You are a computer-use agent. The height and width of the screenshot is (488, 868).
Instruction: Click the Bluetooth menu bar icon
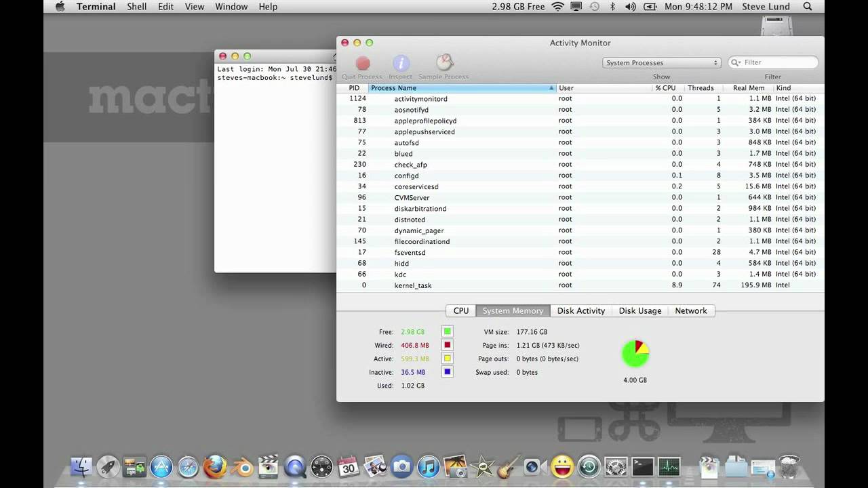(x=612, y=6)
